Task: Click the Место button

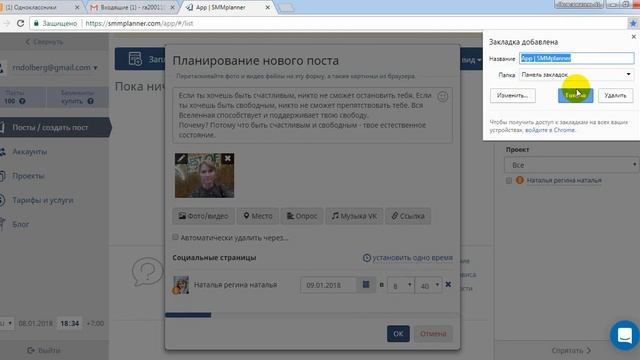Action: tap(258, 216)
